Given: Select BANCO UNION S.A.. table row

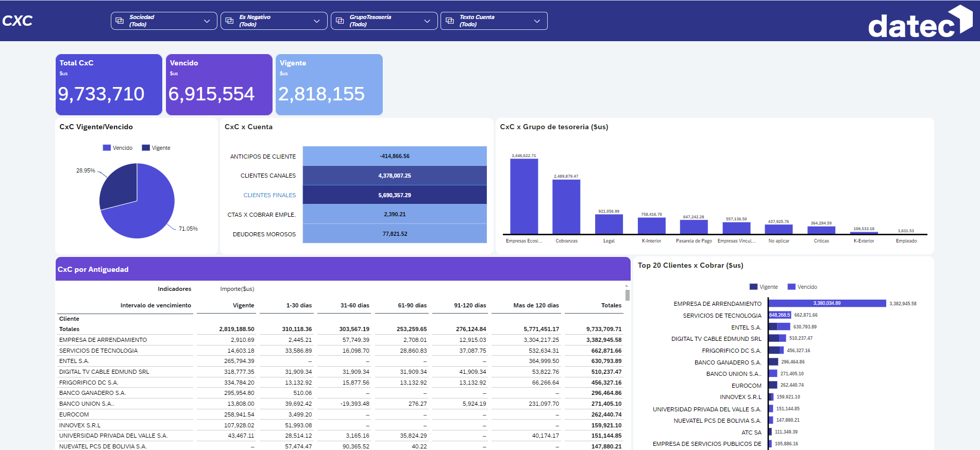Looking at the screenshot, I should click(x=340, y=404).
